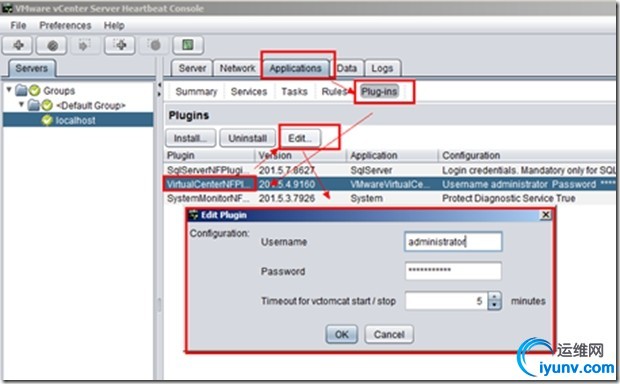Close the Edit Plugin dialog

[x=546, y=215]
